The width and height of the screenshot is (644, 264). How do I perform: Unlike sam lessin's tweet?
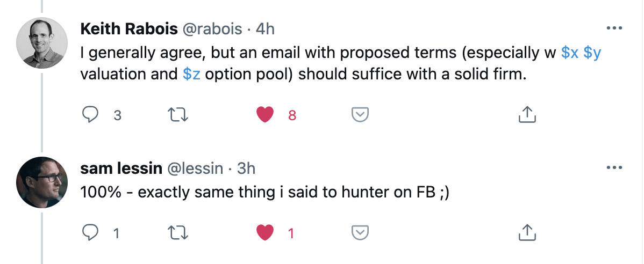pyautogui.click(x=265, y=233)
